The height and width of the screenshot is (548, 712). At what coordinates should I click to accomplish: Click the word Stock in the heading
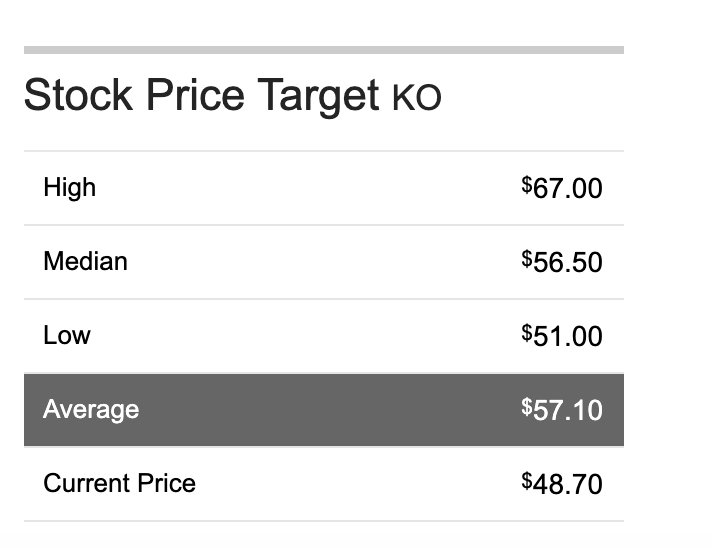(78, 94)
